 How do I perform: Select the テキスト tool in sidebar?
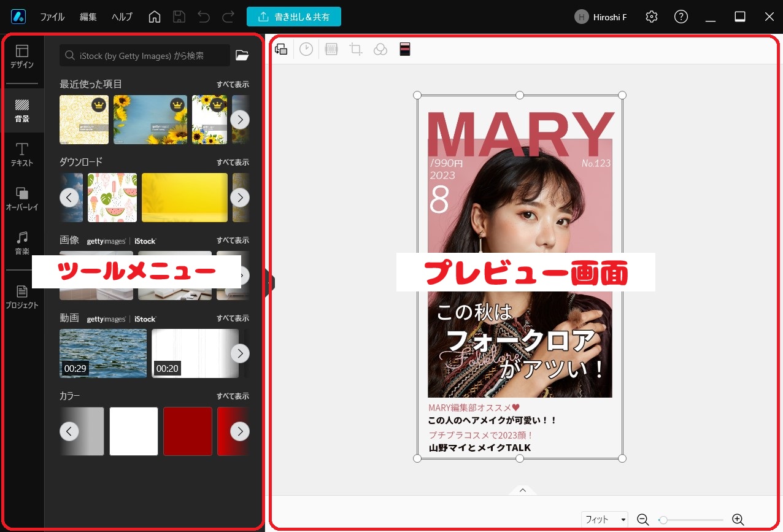[22, 155]
